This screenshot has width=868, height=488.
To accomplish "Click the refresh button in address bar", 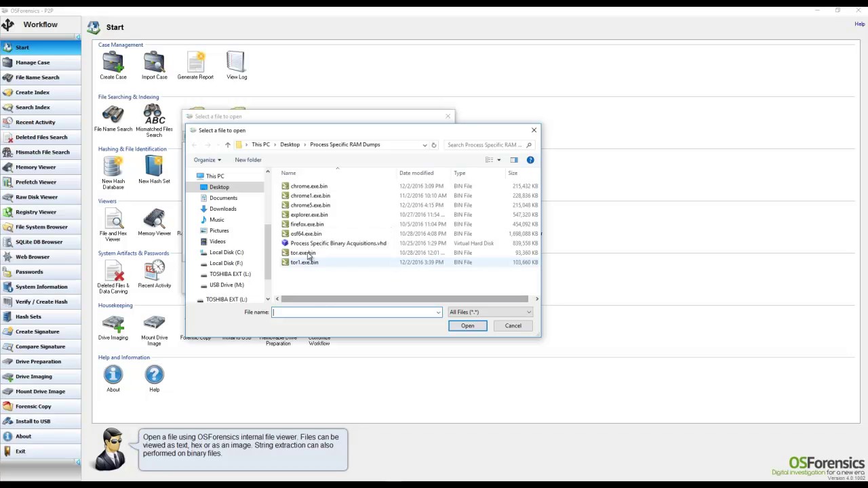I will tap(434, 145).
